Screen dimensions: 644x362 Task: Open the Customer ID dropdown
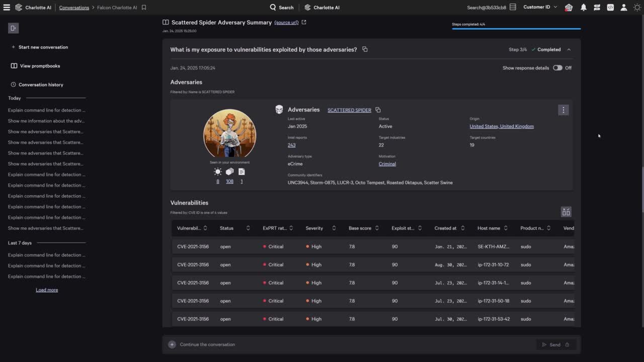(x=540, y=7)
